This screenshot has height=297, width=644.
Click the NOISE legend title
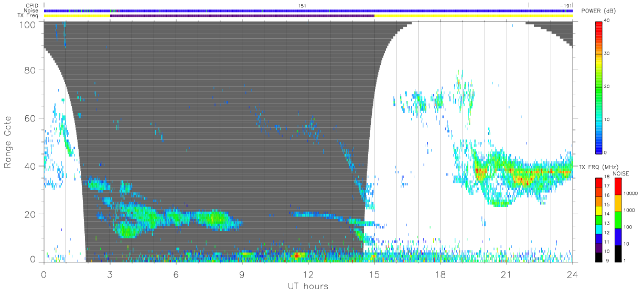[x=621, y=173]
